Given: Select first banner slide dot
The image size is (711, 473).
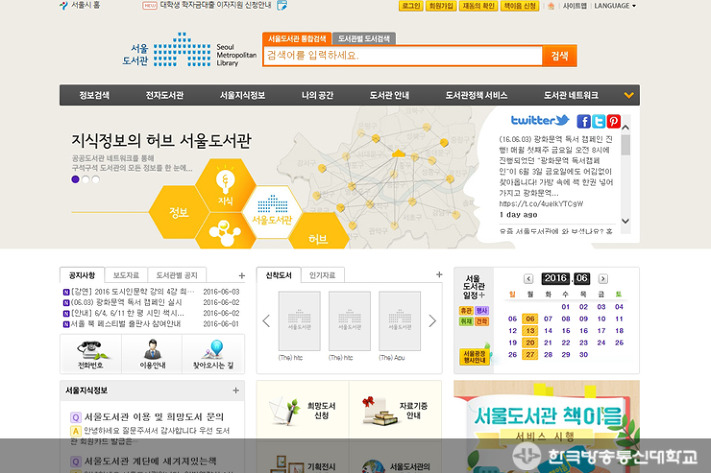Looking at the screenshot, I should coord(75,179).
